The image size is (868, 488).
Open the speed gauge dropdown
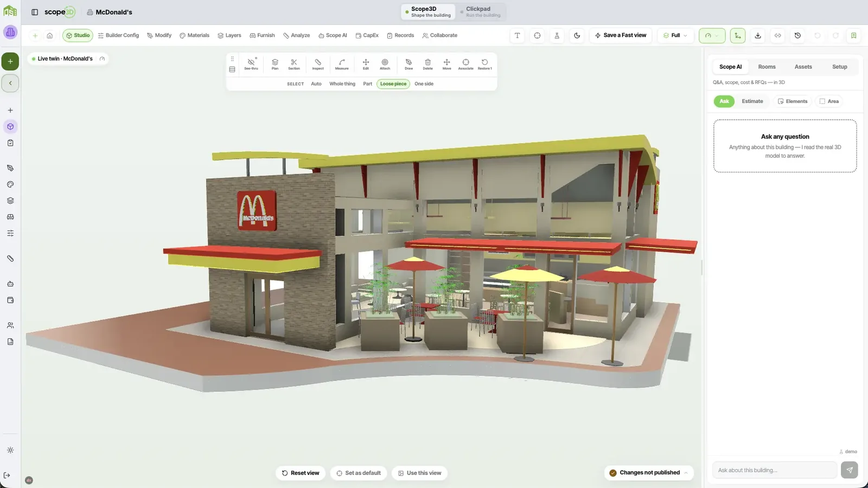tap(712, 35)
